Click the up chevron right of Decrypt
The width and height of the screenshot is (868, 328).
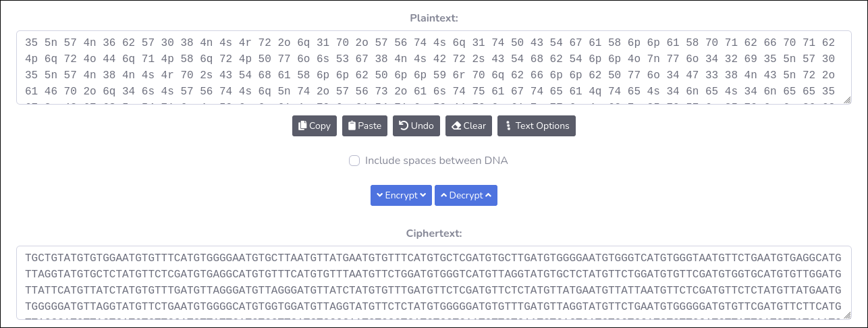[x=489, y=195]
